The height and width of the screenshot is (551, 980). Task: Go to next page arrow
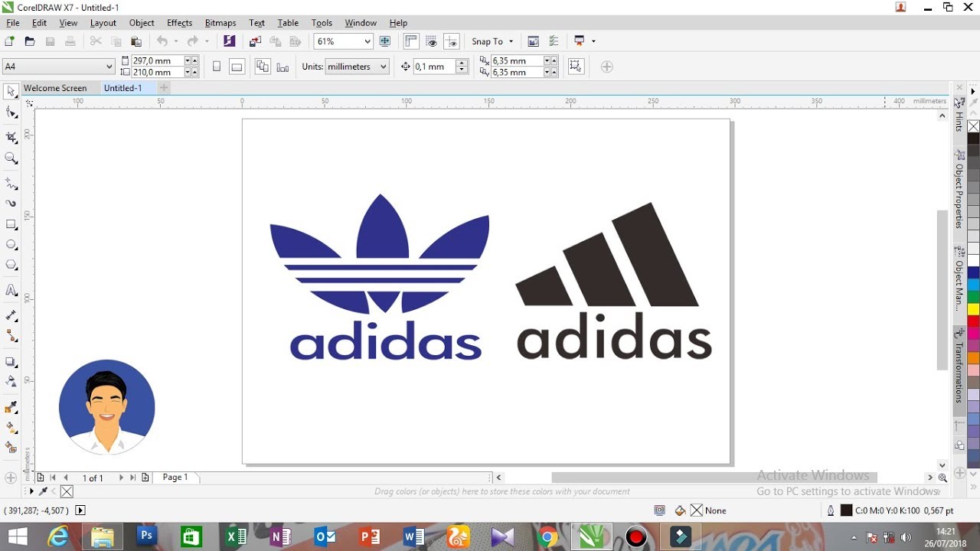click(121, 478)
